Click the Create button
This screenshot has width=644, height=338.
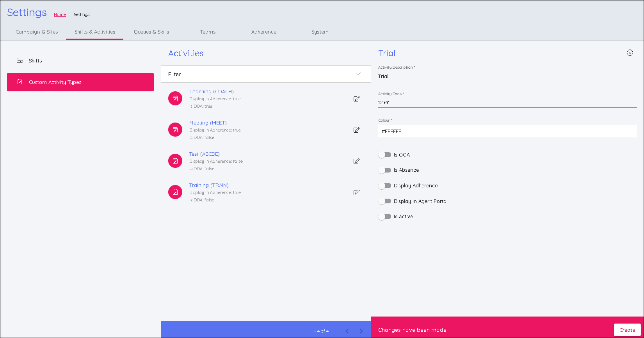(627, 330)
